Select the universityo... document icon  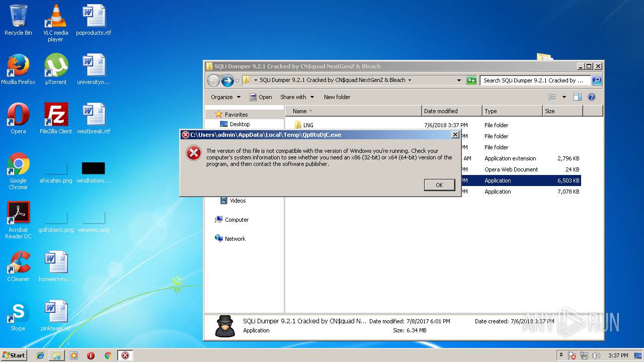point(94,69)
